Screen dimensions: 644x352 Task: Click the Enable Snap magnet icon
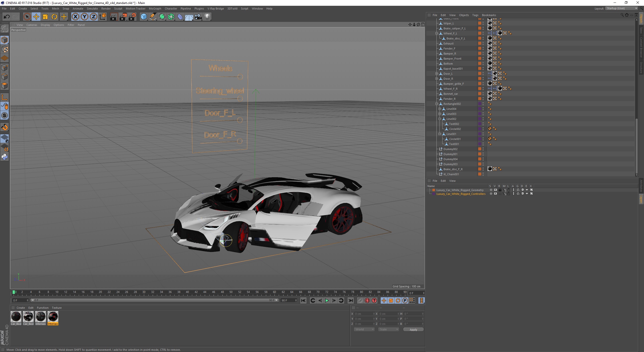(5, 127)
